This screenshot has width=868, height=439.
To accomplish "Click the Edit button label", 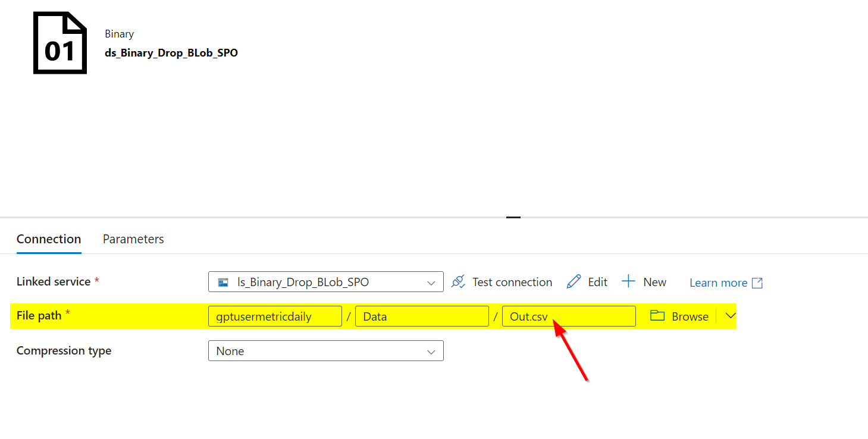I will (597, 281).
